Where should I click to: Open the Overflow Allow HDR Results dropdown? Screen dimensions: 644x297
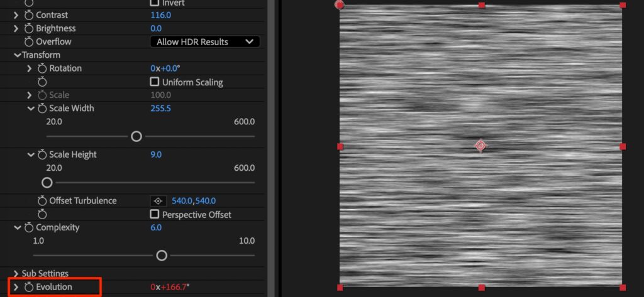pyautogui.click(x=204, y=41)
